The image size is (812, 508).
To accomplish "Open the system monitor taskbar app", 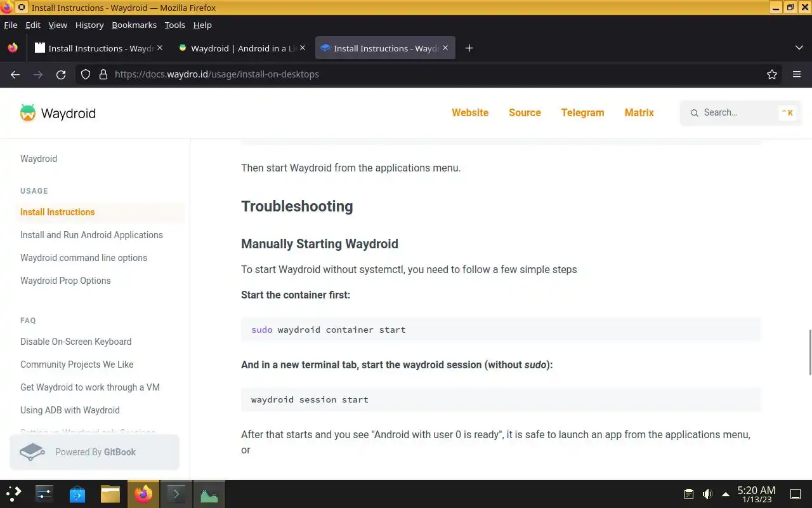I will 209,494.
